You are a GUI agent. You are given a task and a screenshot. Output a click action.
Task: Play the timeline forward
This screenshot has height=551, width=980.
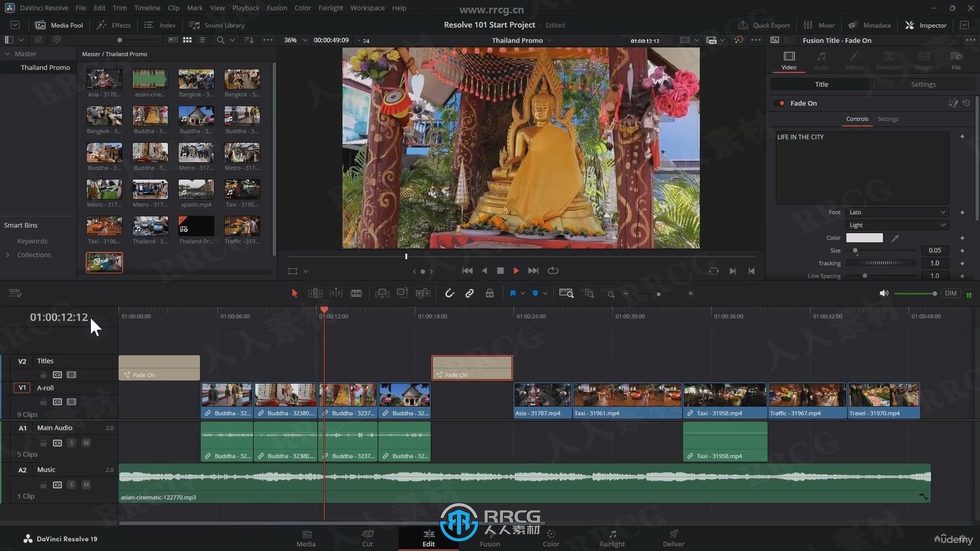tap(516, 271)
